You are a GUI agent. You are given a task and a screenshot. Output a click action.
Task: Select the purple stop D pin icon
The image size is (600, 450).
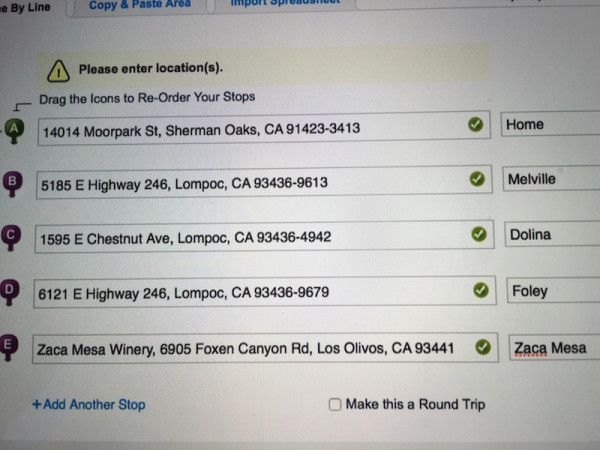[9, 292]
